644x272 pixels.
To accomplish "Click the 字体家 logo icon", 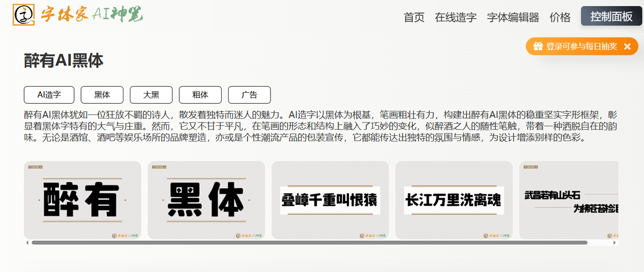I will click(x=24, y=16).
